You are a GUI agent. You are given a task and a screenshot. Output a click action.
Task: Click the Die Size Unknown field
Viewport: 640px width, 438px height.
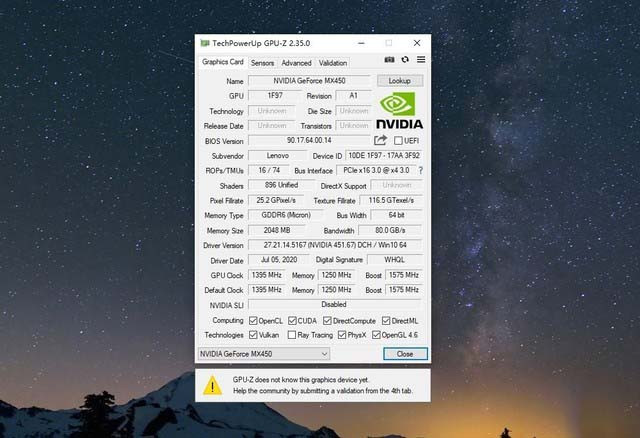click(353, 111)
